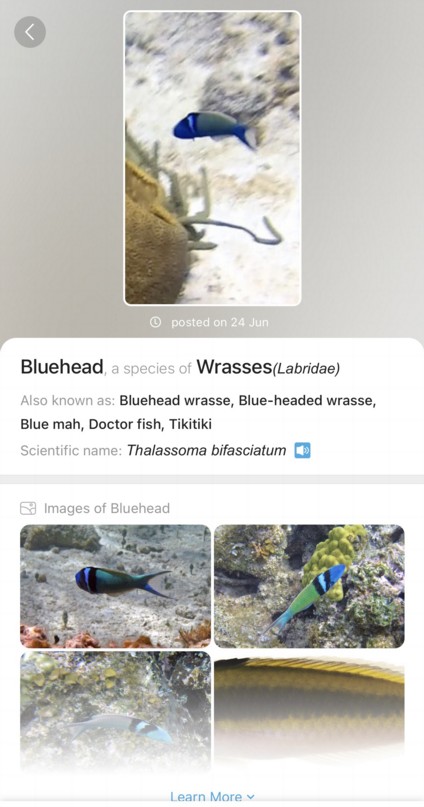Viewport: 424px width, 807px height.
Task: Click the Labridae family label
Action: point(306,369)
